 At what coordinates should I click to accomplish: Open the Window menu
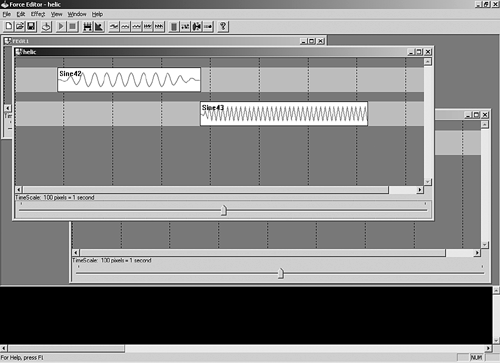coord(77,14)
